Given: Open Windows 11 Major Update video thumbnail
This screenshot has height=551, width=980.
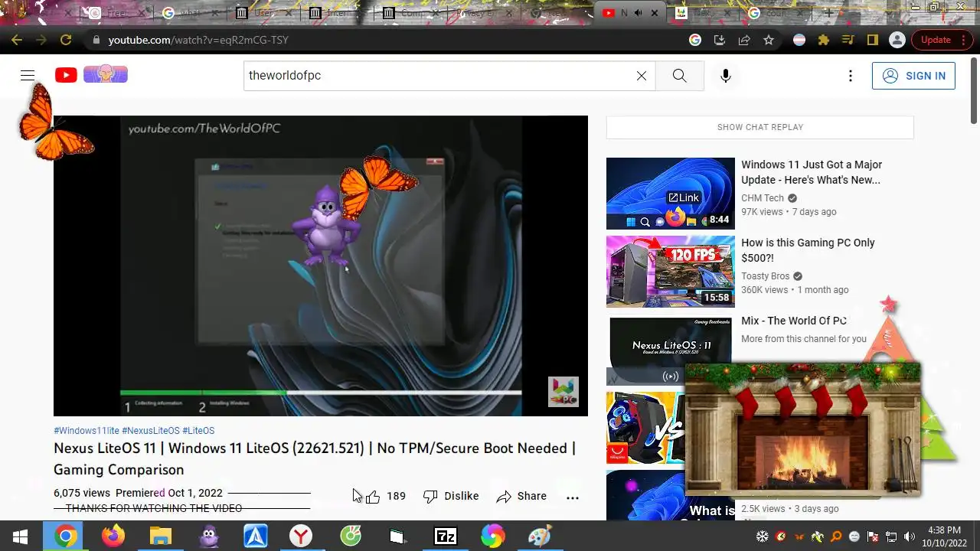Looking at the screenshot, I should (671, 194).
